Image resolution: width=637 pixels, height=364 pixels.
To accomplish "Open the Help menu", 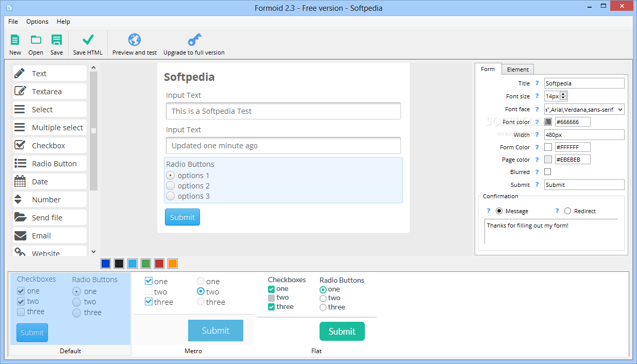I will coord(63,22).
